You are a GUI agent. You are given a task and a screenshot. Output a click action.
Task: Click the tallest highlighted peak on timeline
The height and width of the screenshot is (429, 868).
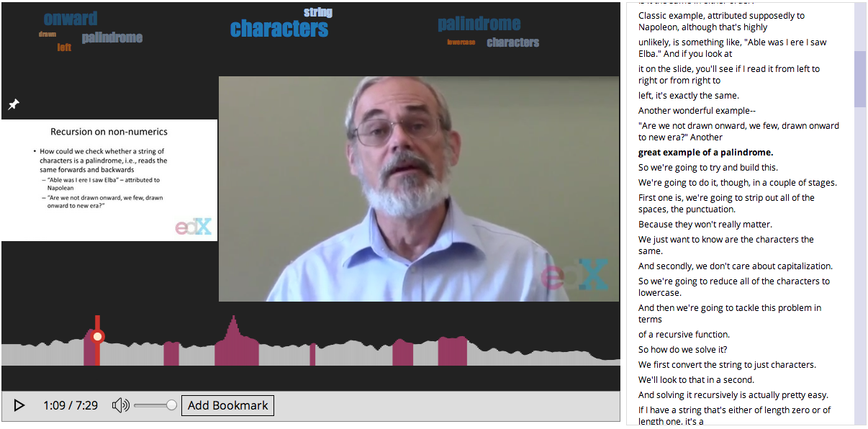(x=234, y=340)
